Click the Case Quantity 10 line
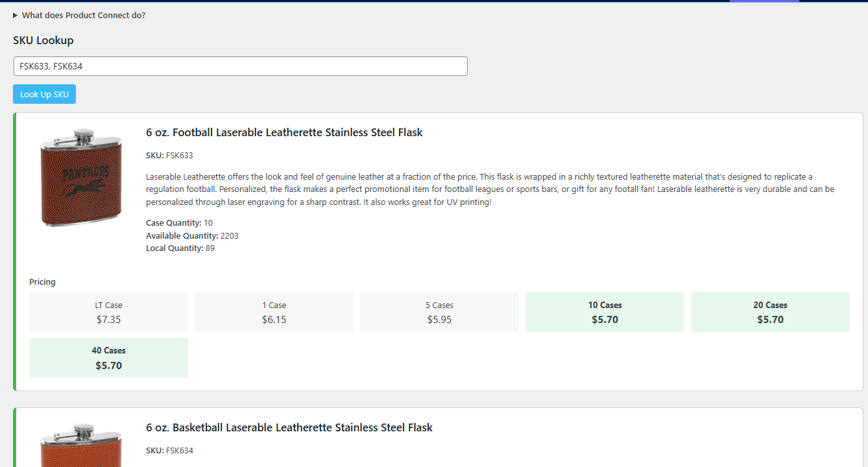868x467 pixels. click(179, 223)
